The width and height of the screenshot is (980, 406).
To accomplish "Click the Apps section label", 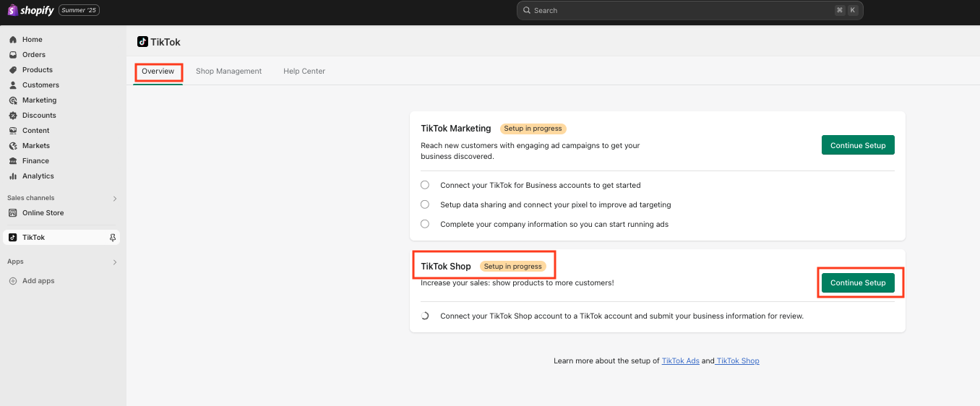I will pyautogui.click(x=15, y=262).
